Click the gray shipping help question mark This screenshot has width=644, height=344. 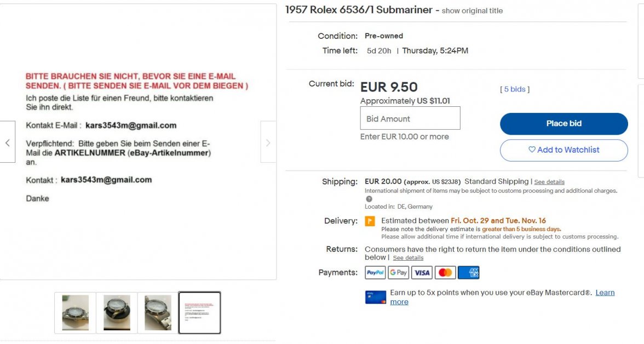coord(369,199)
